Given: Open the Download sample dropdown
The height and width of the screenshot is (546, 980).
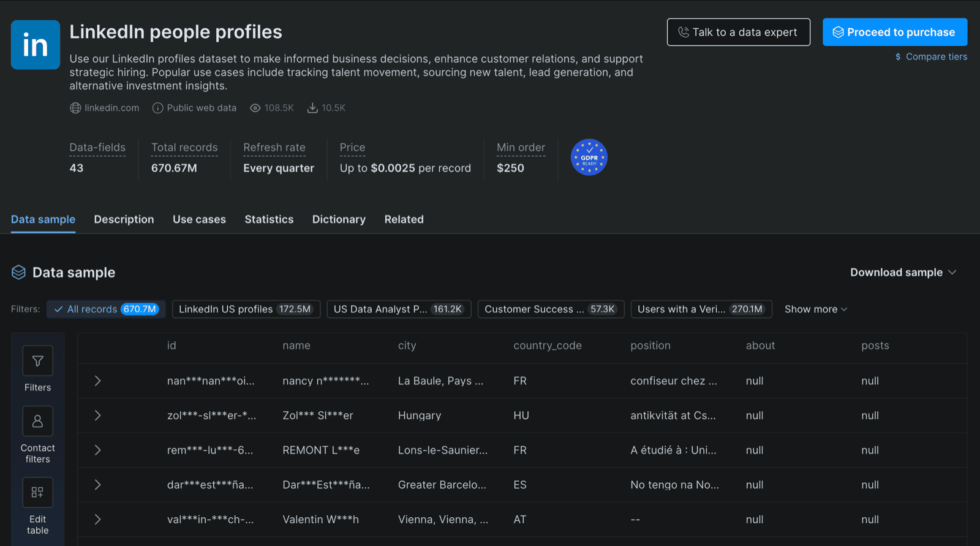Looking at the screenshot, I should coord(903,272).
